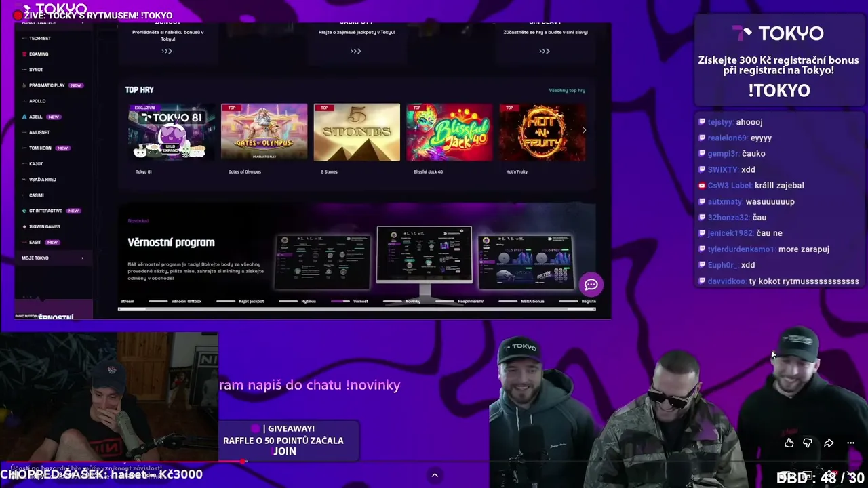868x488 pixels.
Task: Click the TOKYO logo in overlay panel
Action: [x=778, y=33]
